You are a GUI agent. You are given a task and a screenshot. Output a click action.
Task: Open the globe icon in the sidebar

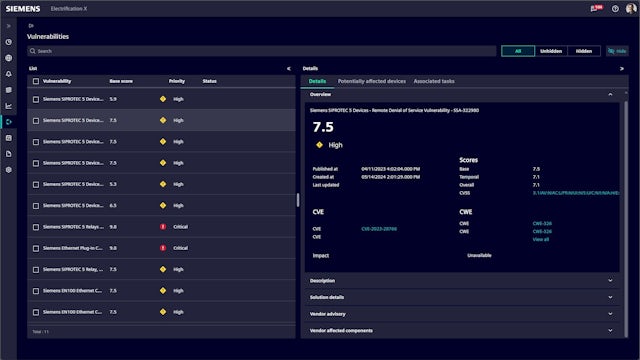click(9, 58)
